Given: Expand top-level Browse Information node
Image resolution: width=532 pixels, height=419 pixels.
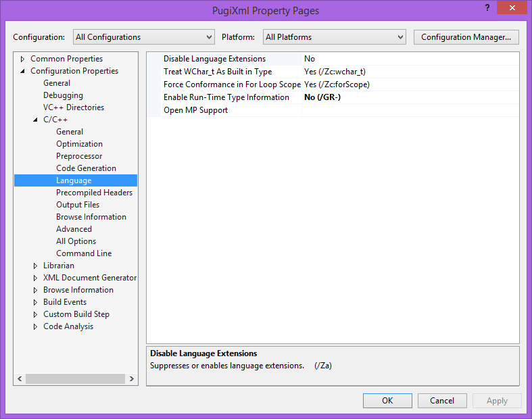Looking at the screenshot, I should (35, 290).
